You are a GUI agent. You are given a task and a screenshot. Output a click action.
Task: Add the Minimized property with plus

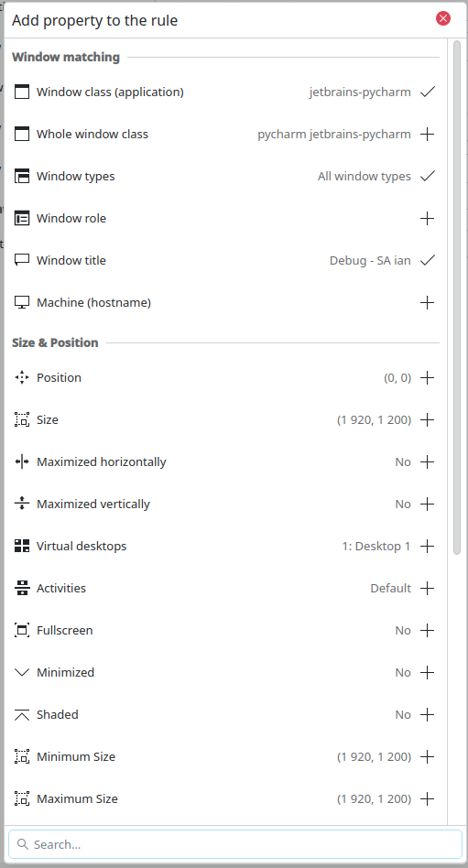[x=427, y=672]
